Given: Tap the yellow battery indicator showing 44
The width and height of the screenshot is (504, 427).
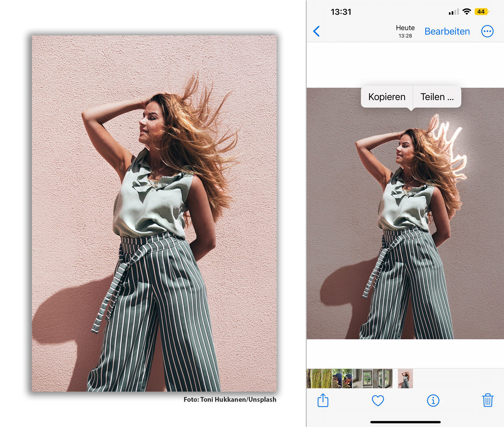Looking at the screenshot, I should pos(481,12).
